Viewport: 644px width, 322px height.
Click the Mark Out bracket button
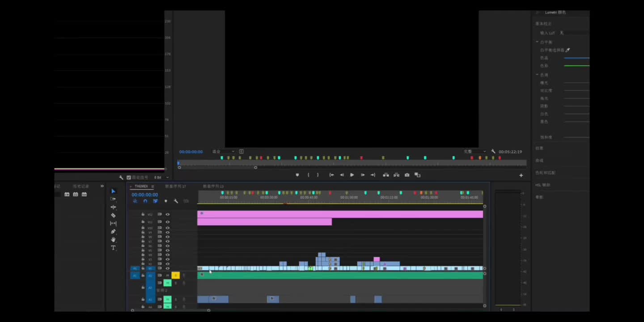(318, 175)
